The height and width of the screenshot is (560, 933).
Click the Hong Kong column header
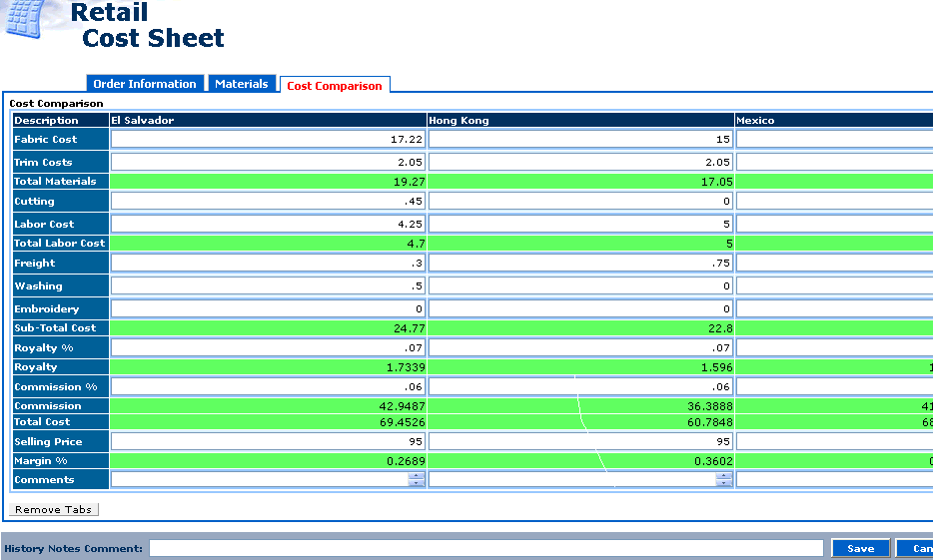coord(580,120)
